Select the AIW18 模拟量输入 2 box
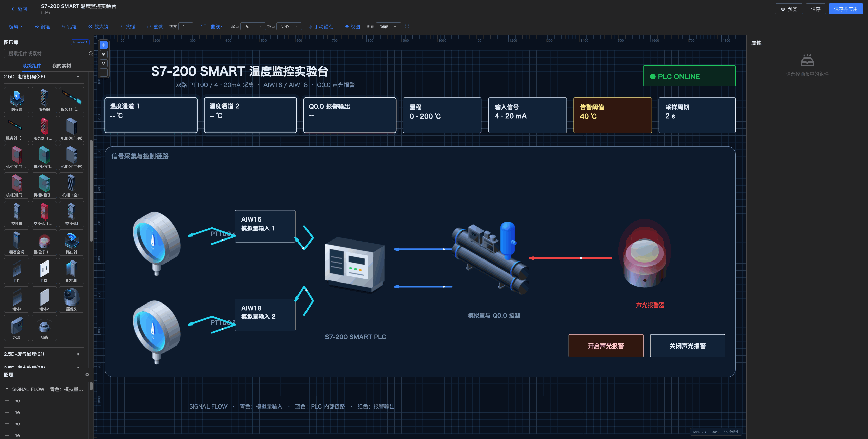Image resolution: width=868 pixels, height=439 pixels. coord(265,315)
